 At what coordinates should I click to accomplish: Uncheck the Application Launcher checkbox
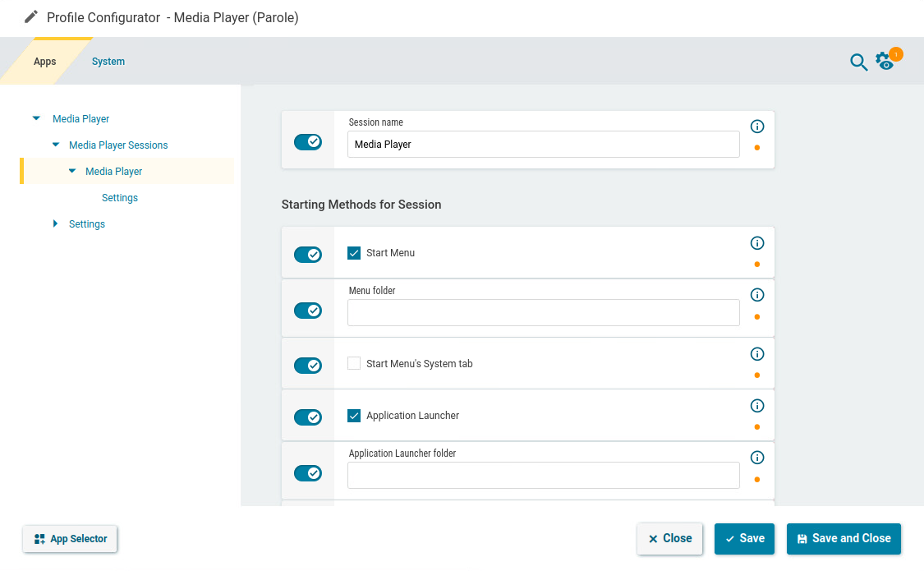[354, 416]
